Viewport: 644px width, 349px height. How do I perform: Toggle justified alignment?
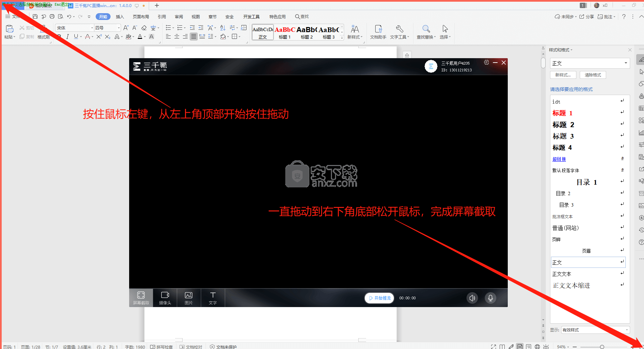pyautogui.click(x=194, y=37)
